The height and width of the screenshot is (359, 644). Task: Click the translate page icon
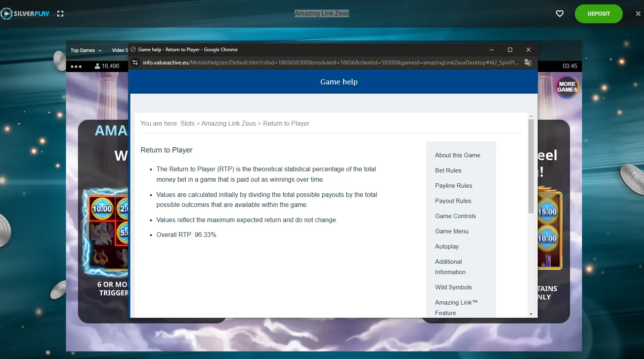coord(528,62)
